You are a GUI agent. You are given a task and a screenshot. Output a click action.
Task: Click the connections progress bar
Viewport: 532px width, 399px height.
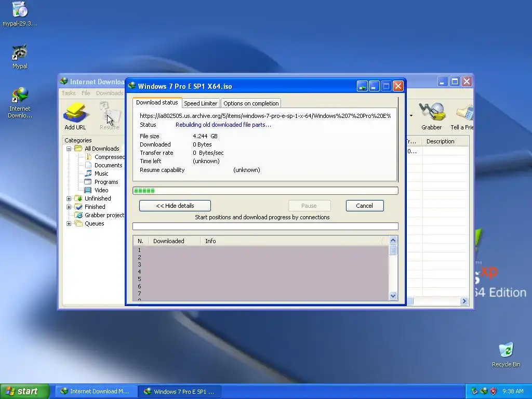[265, 227]
